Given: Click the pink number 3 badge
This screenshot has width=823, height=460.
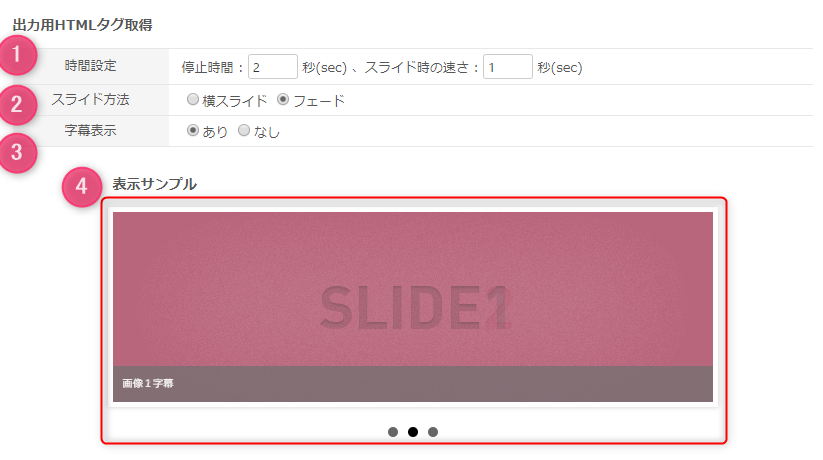Looking at the screenshot, I should click(x=17, y=153).
